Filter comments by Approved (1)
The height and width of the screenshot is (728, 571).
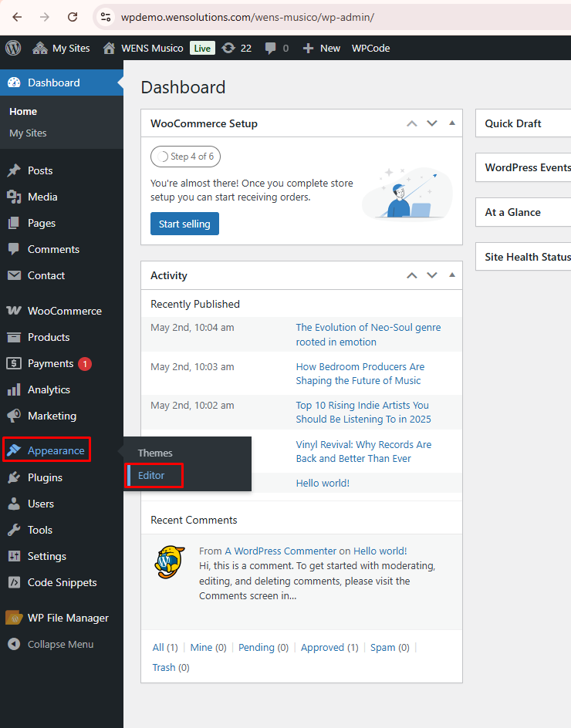tap(329, 647)
